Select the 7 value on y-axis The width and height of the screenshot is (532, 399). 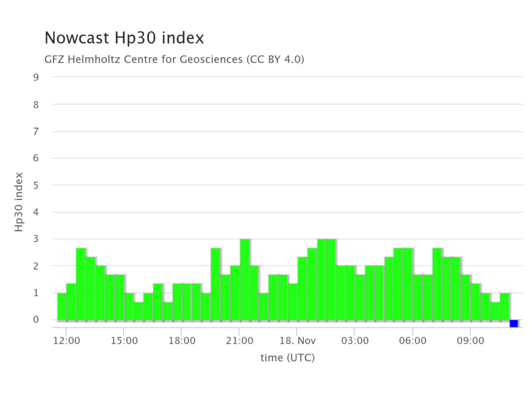tap(36, 132)
